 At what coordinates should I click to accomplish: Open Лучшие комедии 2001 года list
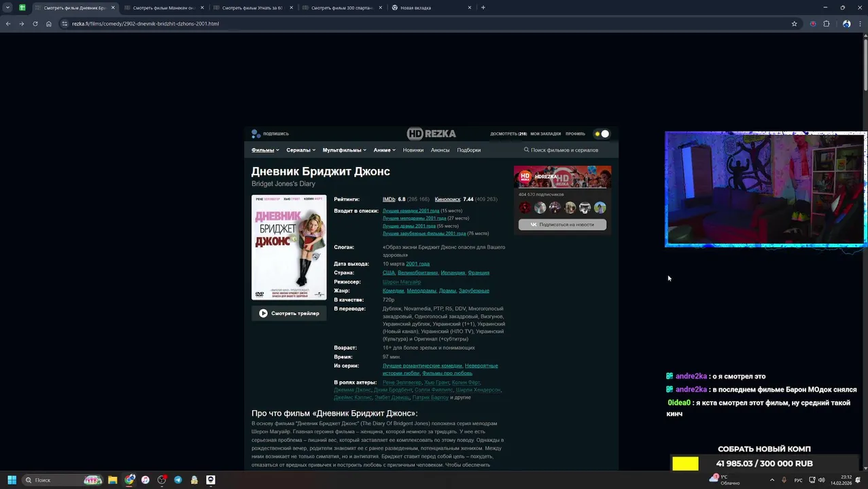tap(411, 211)
